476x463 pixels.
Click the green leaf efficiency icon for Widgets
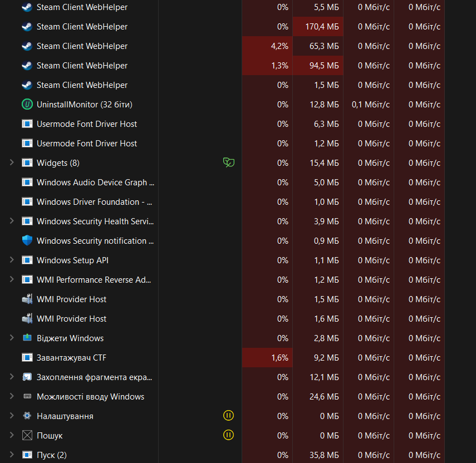[228, 162]
